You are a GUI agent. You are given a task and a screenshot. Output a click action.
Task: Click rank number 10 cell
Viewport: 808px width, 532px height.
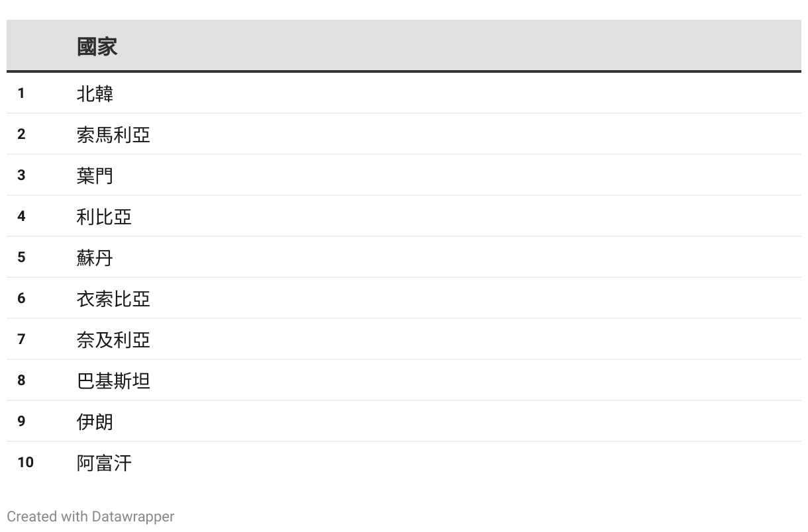click(25, 463)
